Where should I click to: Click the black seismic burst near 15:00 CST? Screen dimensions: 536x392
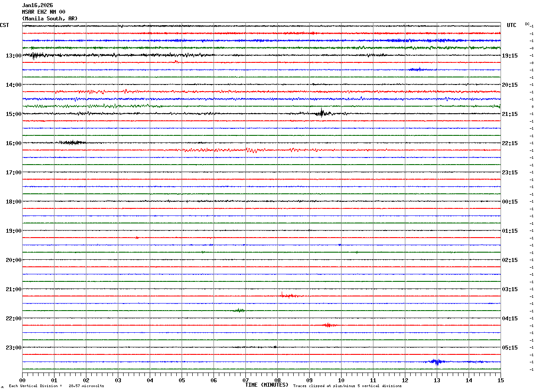point(322,113)
